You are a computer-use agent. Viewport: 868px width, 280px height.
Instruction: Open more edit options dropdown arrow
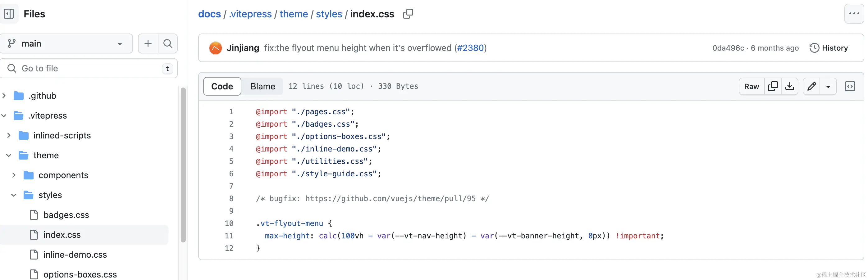point(828,87)
